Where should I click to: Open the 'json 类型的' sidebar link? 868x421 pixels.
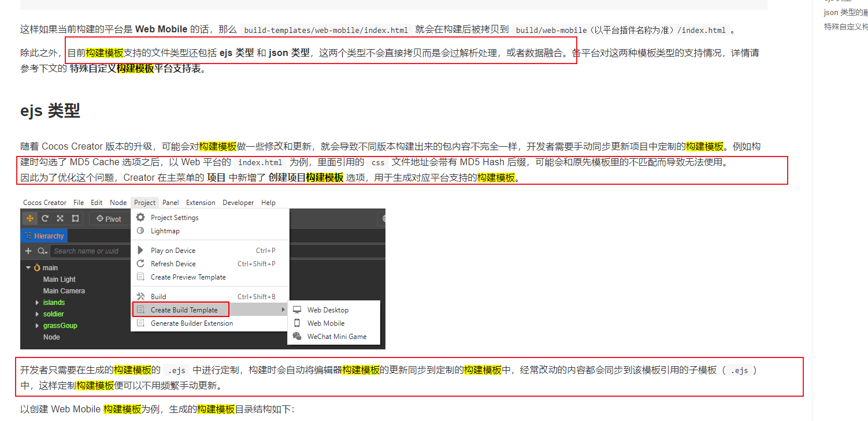(x=846, y=13)
